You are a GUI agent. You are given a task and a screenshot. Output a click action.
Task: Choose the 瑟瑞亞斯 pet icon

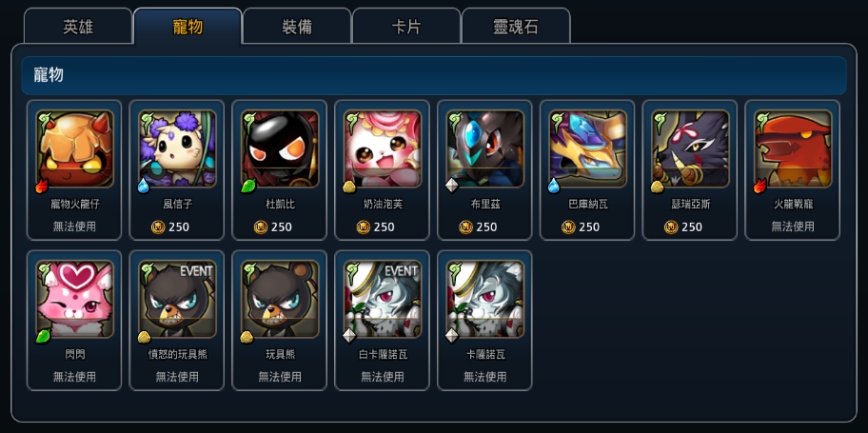click(690, 148)
